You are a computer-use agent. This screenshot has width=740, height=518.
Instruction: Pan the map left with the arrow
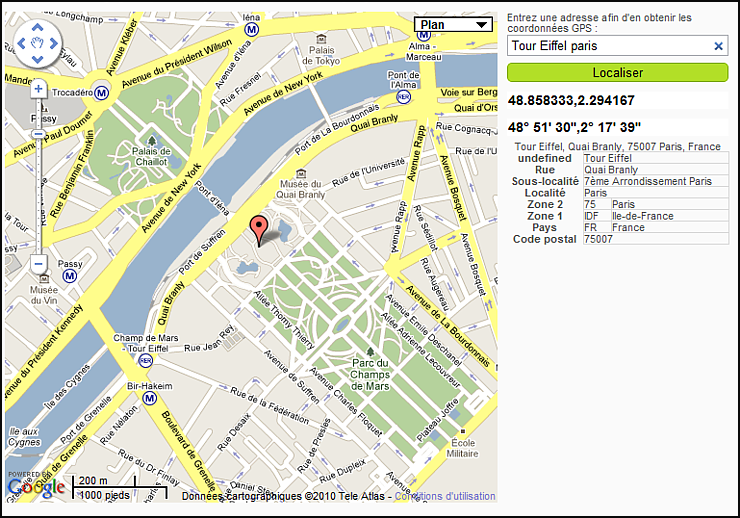(x=22, y=43)
